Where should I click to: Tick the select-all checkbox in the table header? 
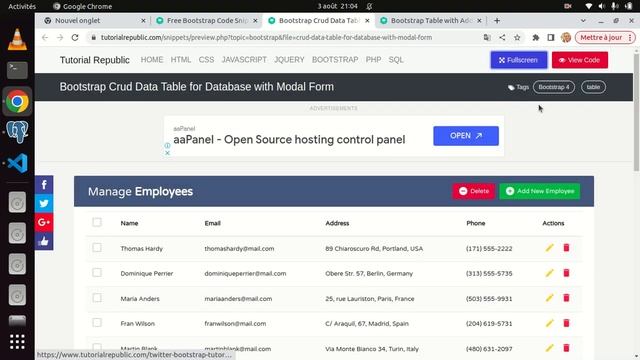coord(97,222)
